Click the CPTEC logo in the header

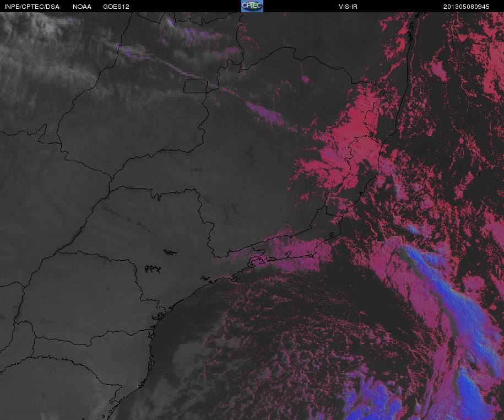[x=252, y=6]
